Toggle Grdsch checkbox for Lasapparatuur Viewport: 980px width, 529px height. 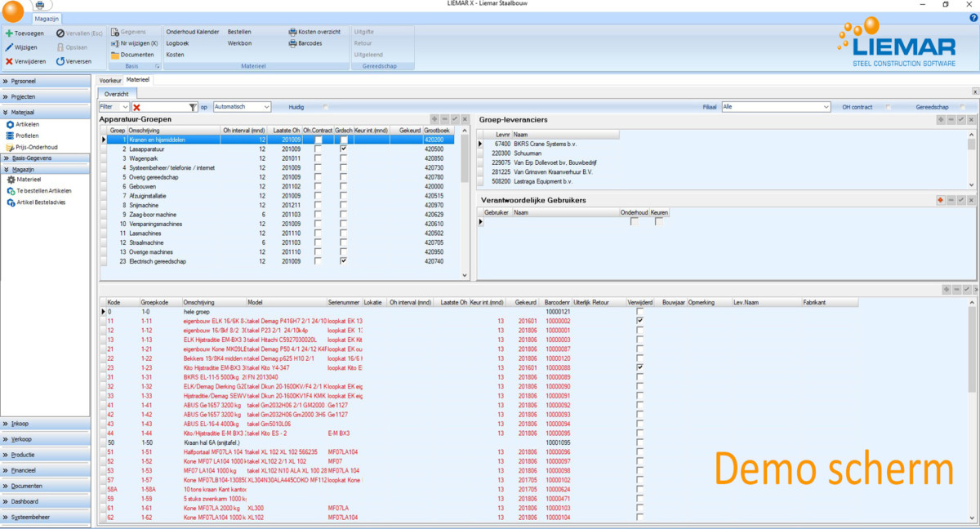(344, 149)
